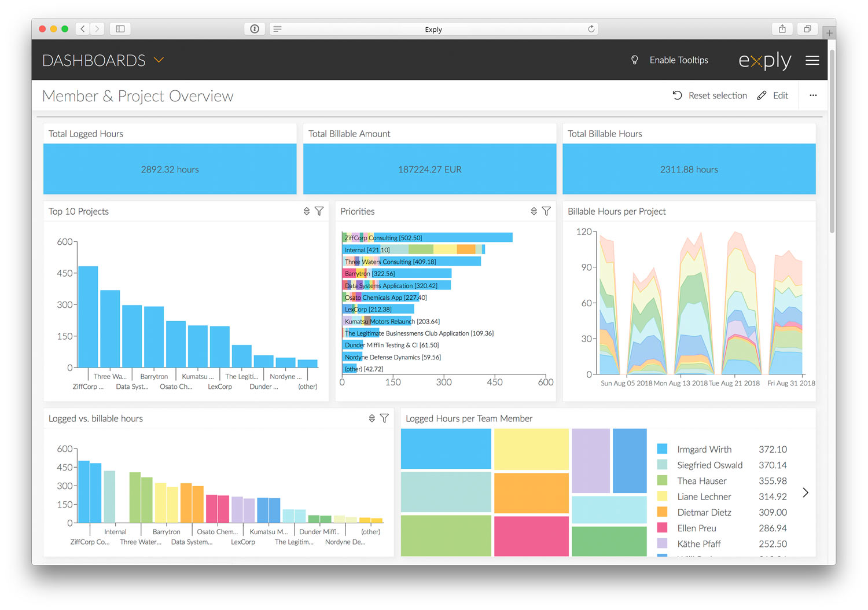
Task: Open a new browser tab
Action: click(830, 33)
